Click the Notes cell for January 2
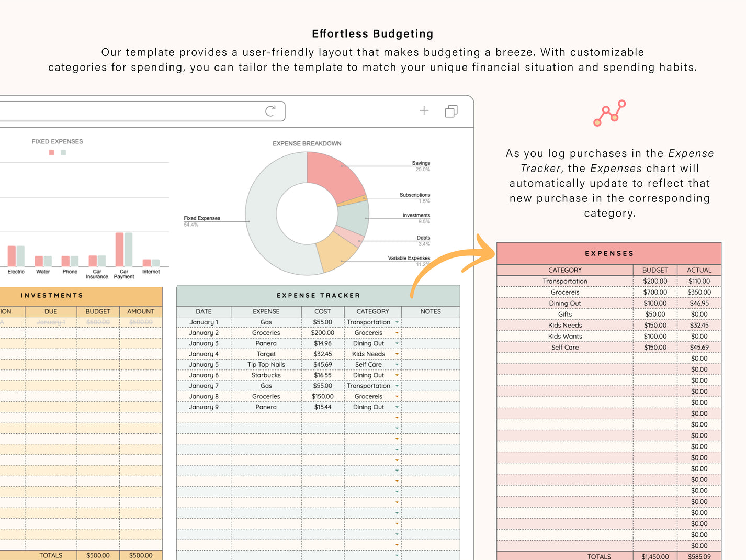Screen dimensions: 746x560 pos(430,333)
